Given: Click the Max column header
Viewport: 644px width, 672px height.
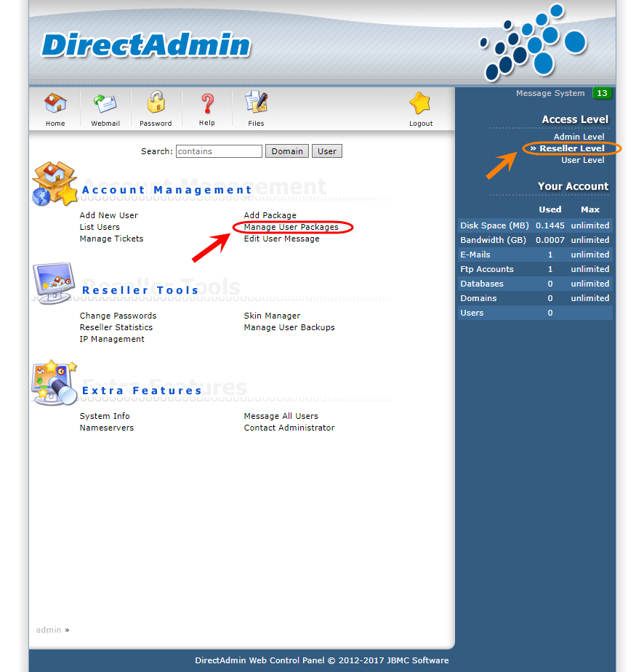Looking at the screenshot, I should point(590,209).
